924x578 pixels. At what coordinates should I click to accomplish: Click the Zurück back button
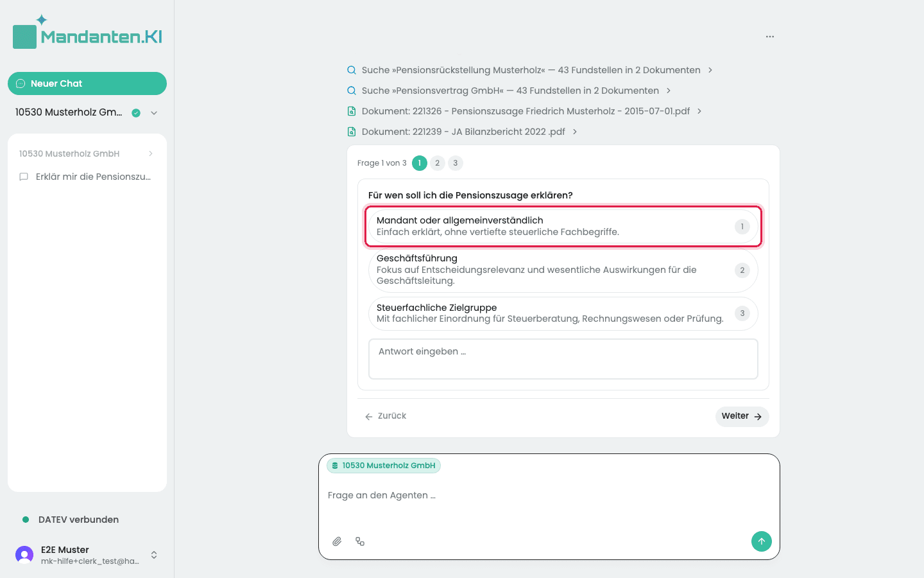click(386, 416)
